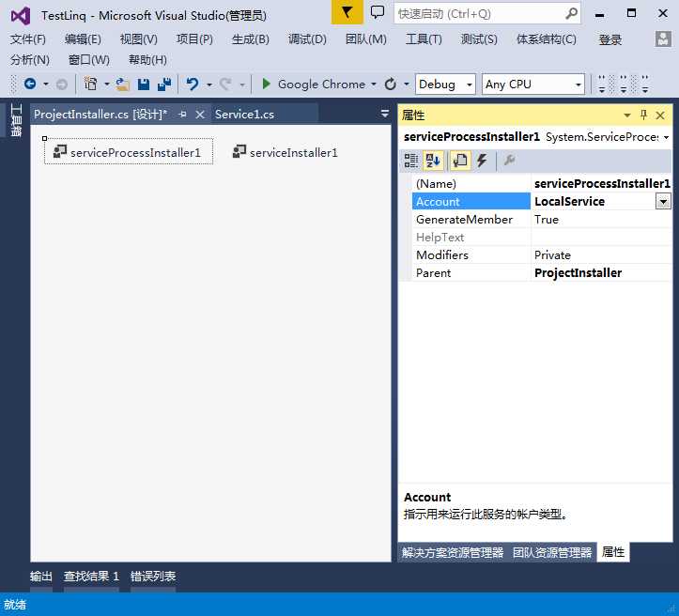Open the 体系结构(C) menu
This screenshot has height=616, width=679.
pyautogui.click(x=546, y=39)
